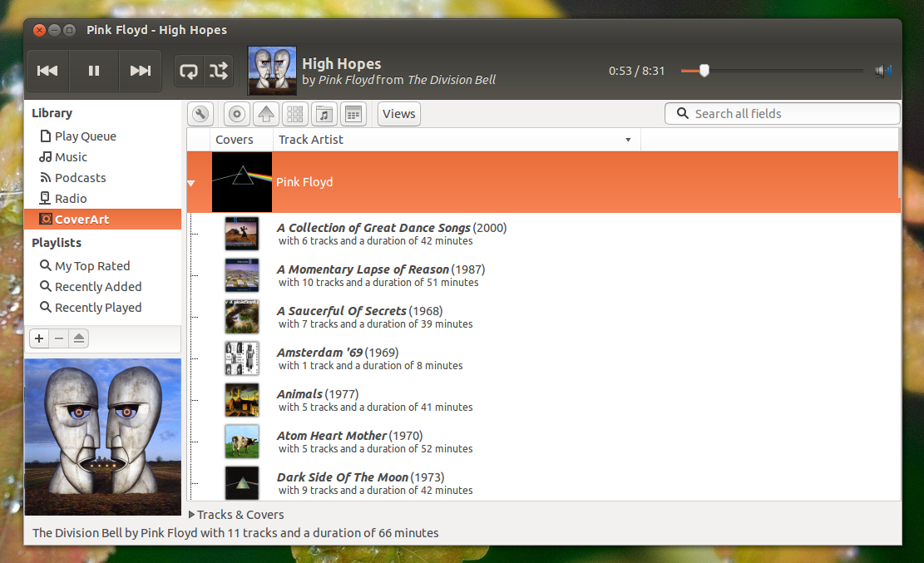This screenshot has height=563, width=924.
Task: Click the up arrow toolbar button
Action: [x=266, y=114]
